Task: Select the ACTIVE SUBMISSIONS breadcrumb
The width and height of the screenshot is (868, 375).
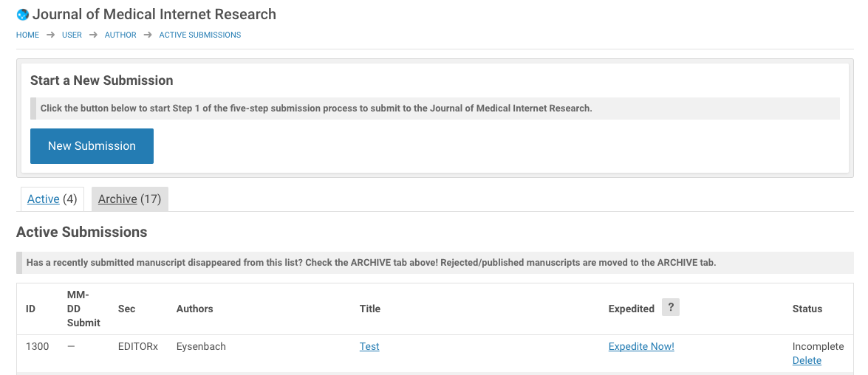Action: tap(200, 35)
